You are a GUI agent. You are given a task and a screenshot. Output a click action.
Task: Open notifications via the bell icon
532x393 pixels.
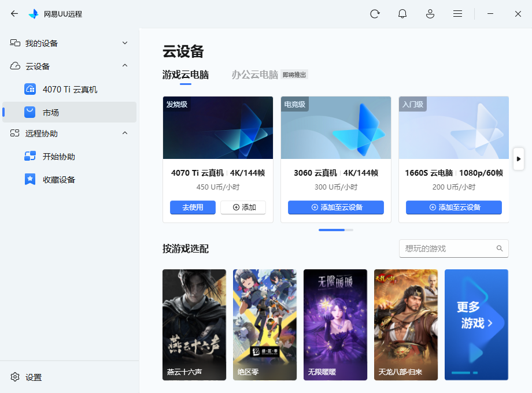[402, 14]
